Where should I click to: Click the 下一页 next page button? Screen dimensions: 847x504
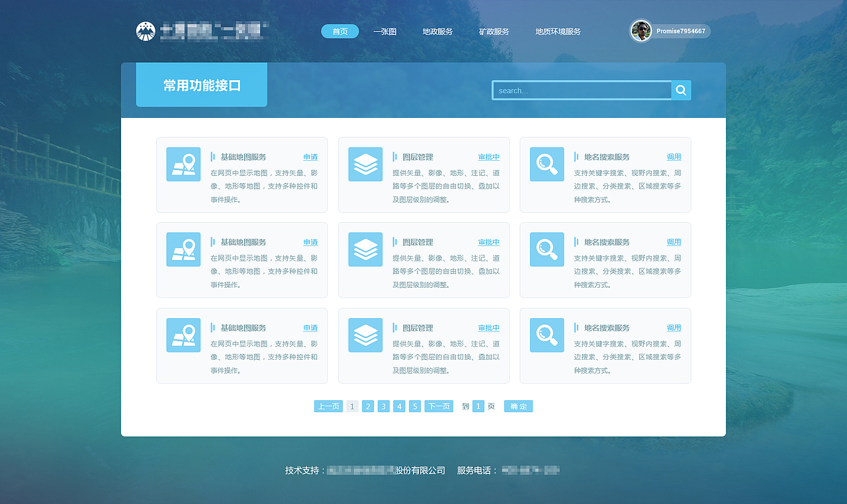(437, 406)
